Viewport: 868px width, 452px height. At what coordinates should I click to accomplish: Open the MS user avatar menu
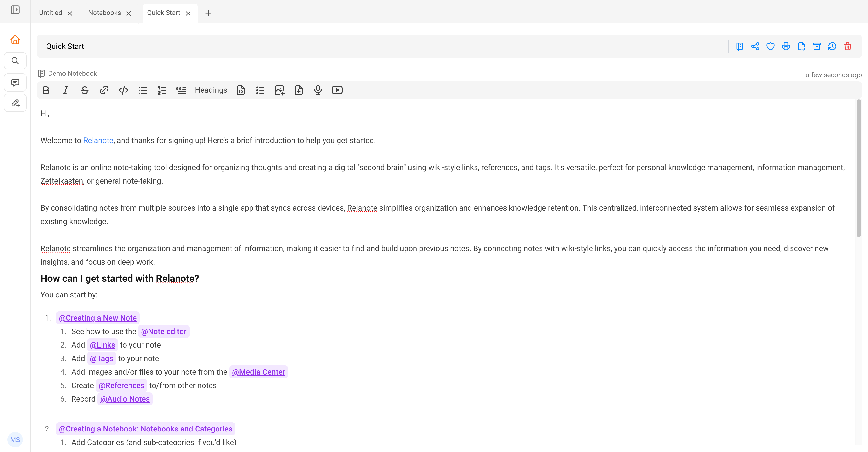pos(15,439)
